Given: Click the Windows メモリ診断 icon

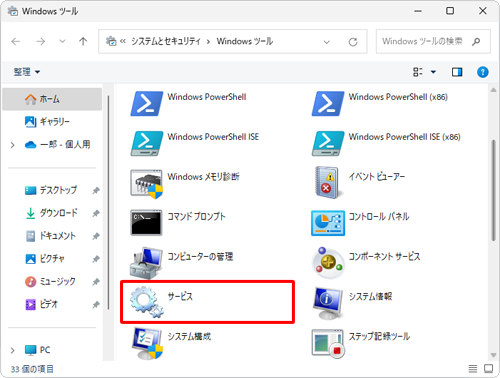Looking at the screenshot, I should (147, 184).
